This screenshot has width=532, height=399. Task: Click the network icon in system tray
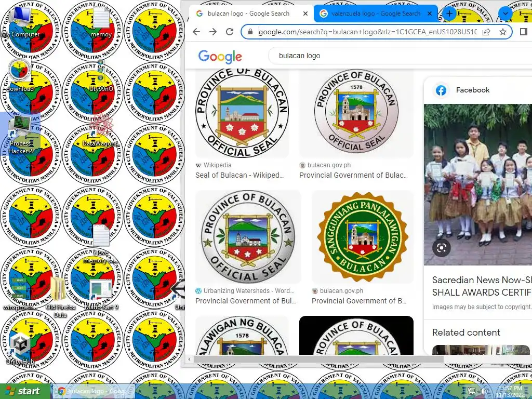(472, 391)
